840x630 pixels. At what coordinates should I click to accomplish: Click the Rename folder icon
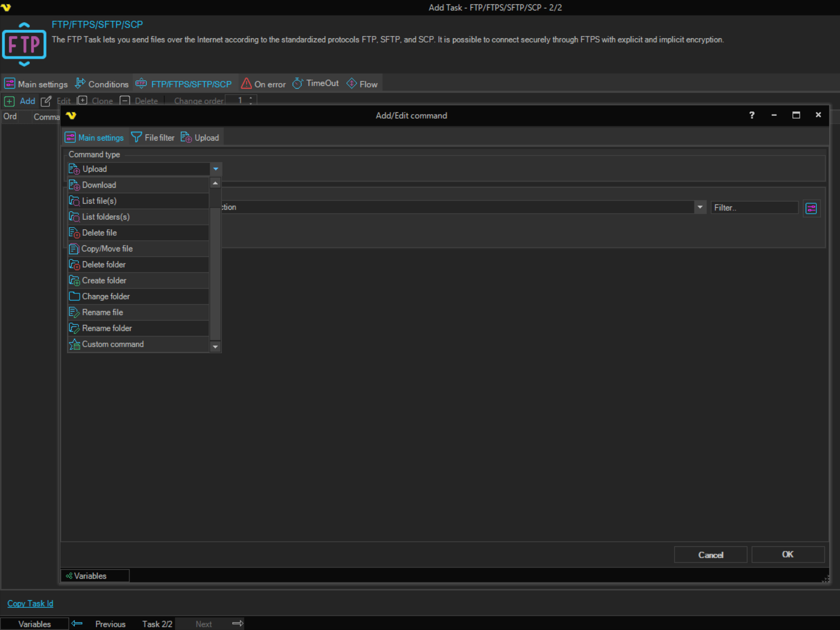[x=74, y=328]
